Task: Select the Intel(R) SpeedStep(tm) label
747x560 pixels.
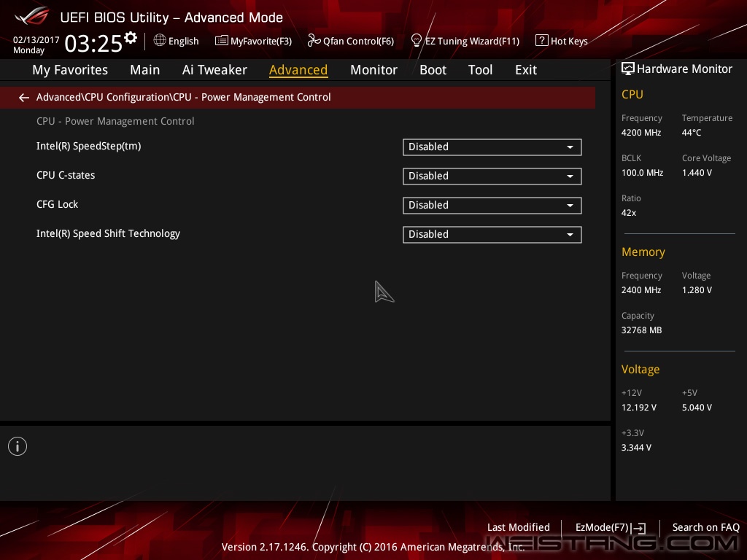Action: click(x=88, y=146)
